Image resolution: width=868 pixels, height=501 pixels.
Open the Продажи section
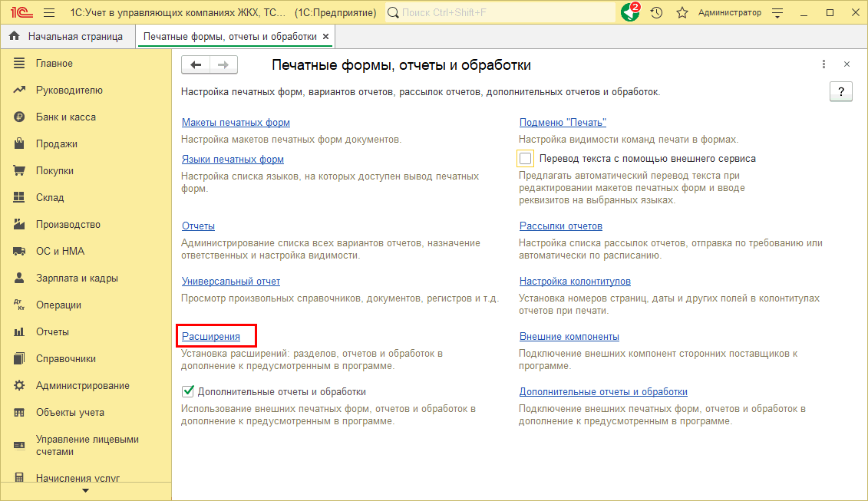(x=57, y=143)
